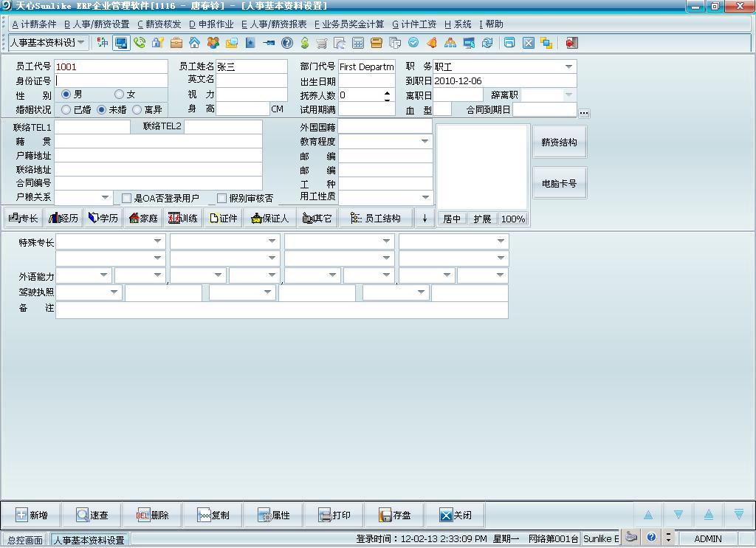Click the red exit door toolbar icon
This screenshot has height=548, width=756.
(572, 43)
